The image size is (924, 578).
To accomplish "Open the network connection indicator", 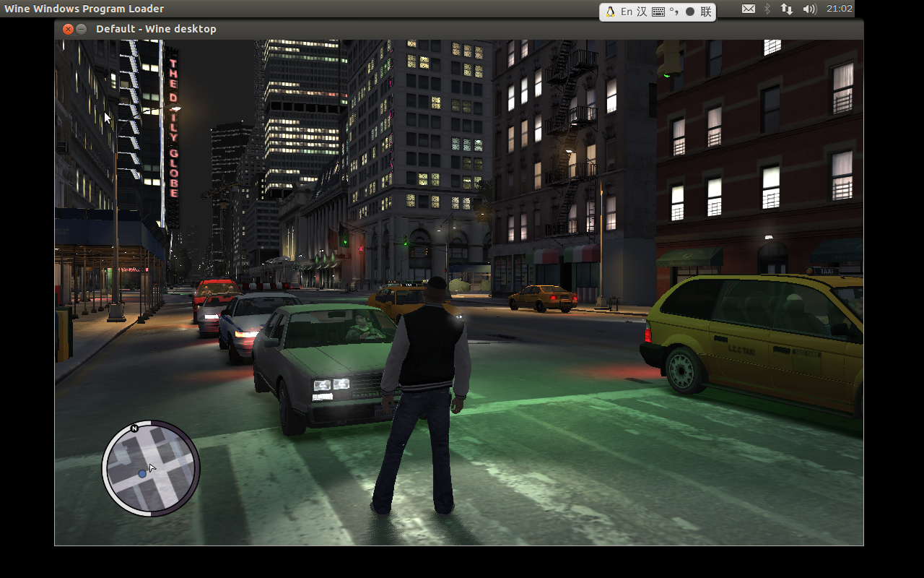I will click(787, 9).
